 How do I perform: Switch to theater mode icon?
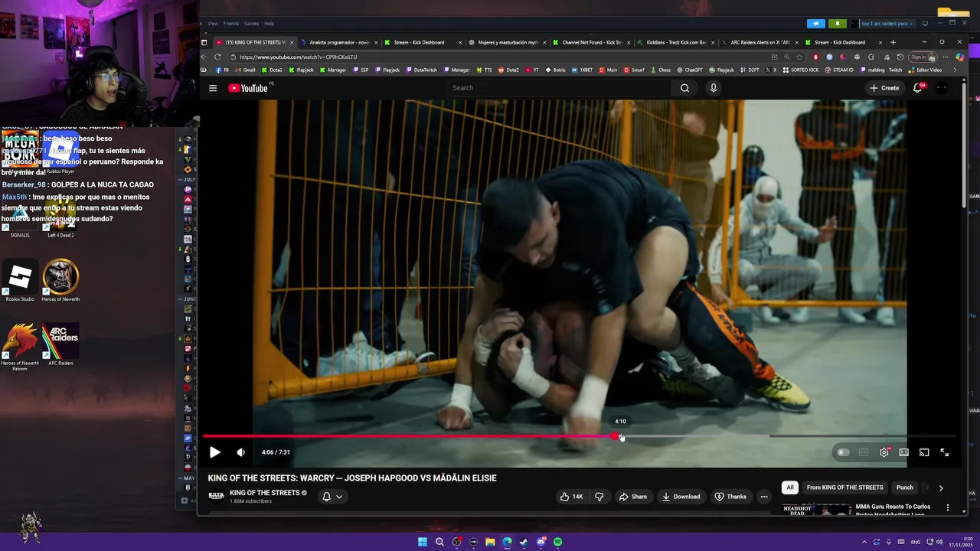pyautogui.click(x=904, y=452)
